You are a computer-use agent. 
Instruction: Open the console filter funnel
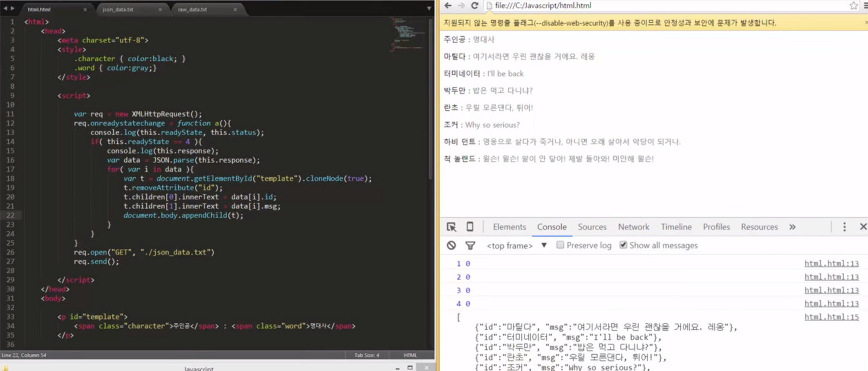tap(470, 246)
